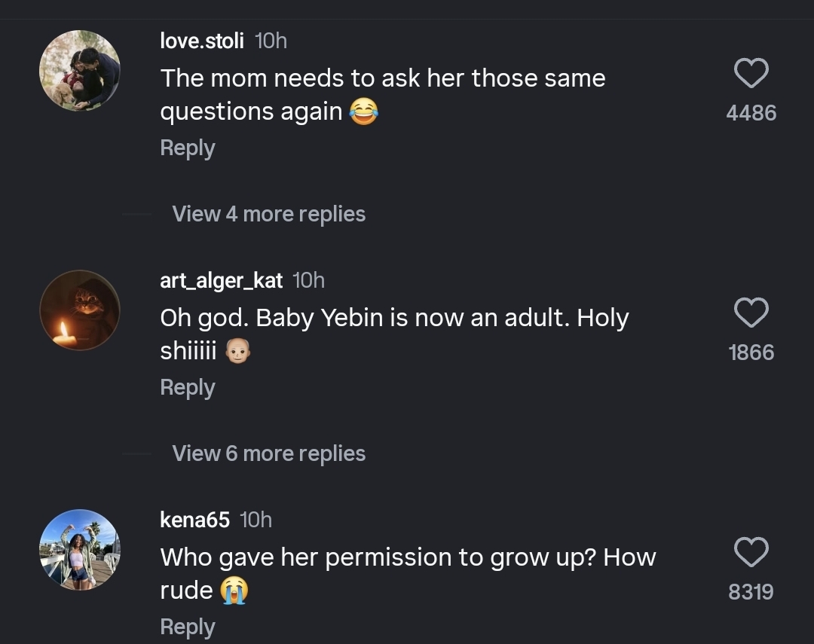The height and width of the screenshot is (644, 814).
Task: Open love.stoli's profile picture
Action: (80, 71)
